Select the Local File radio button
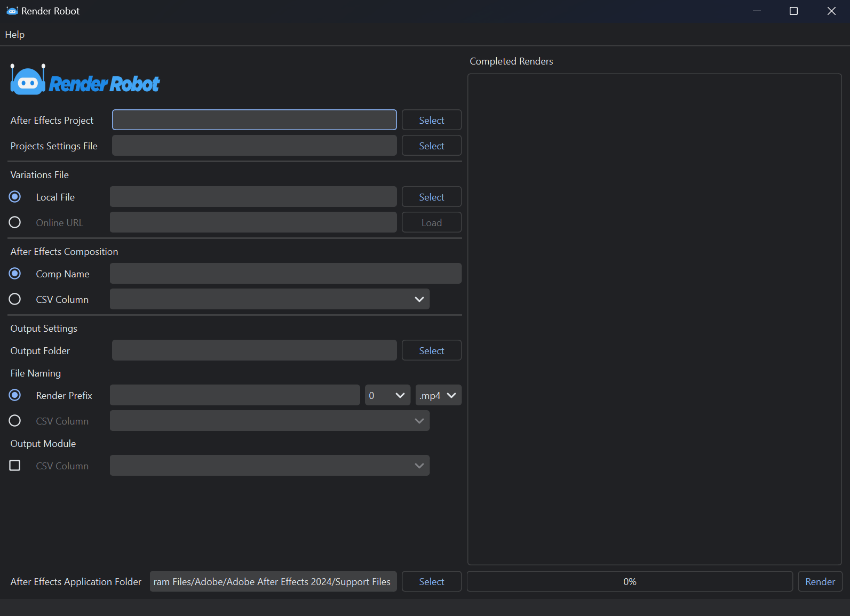This screenshot has width=850, height=616. click(x=15, y=197)
